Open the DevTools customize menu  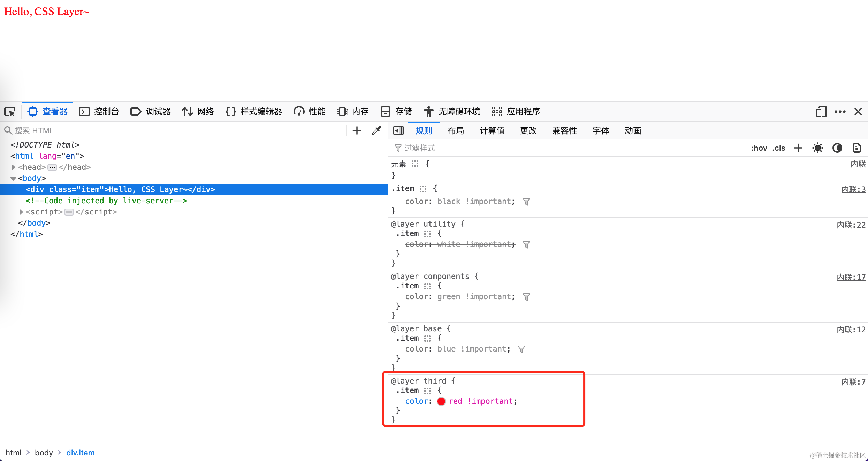click(840, 112)
